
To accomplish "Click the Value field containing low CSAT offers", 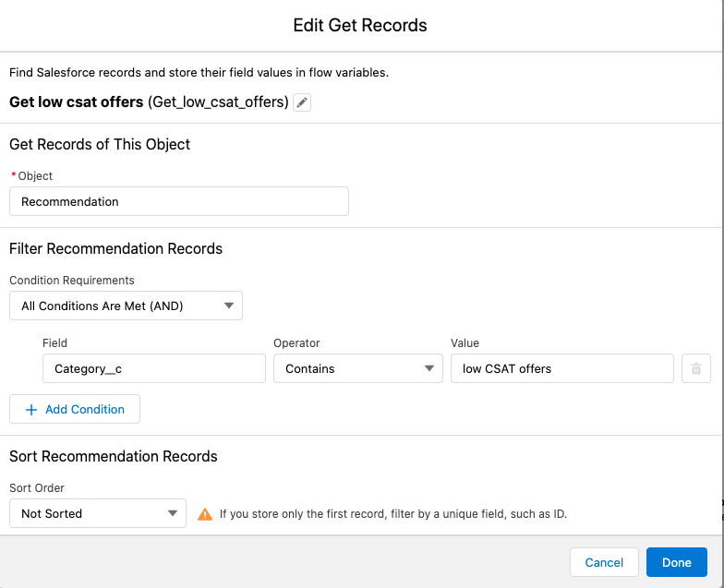I will [562, 369].
